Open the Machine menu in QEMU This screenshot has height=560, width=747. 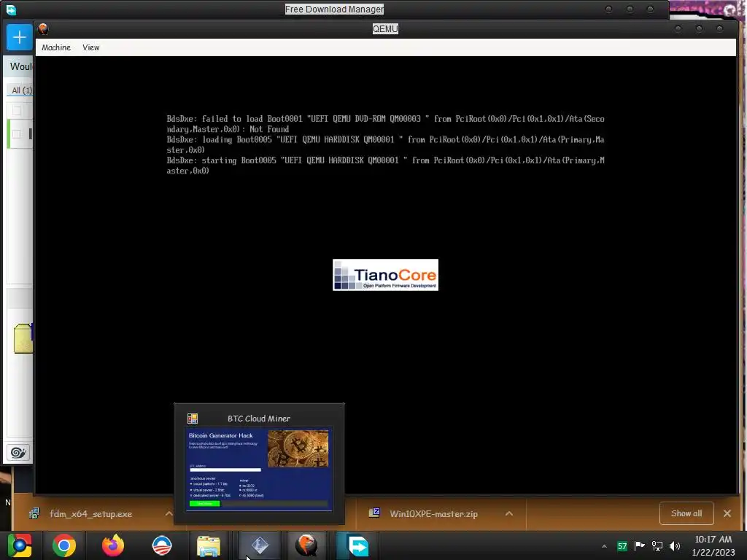(55, 47)
